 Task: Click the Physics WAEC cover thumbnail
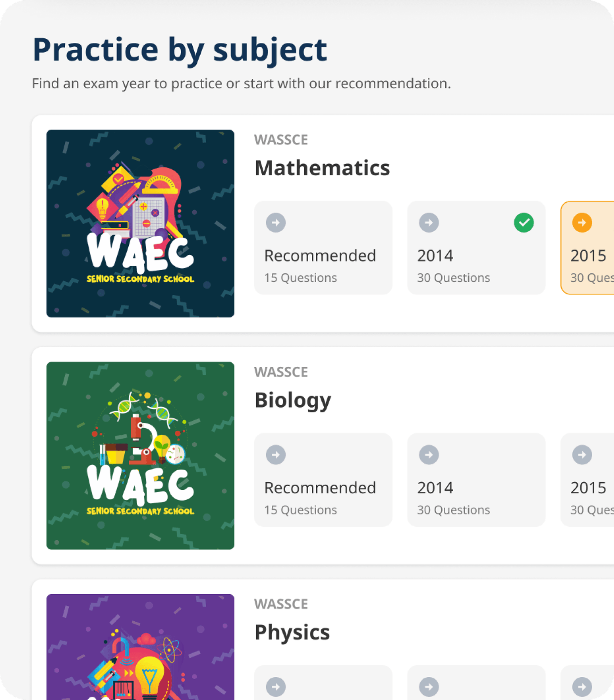(140, 646)
